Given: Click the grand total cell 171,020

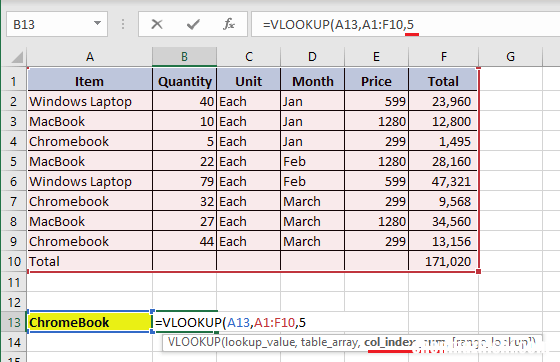Looking at the screenshot, I should pos(443,261).
